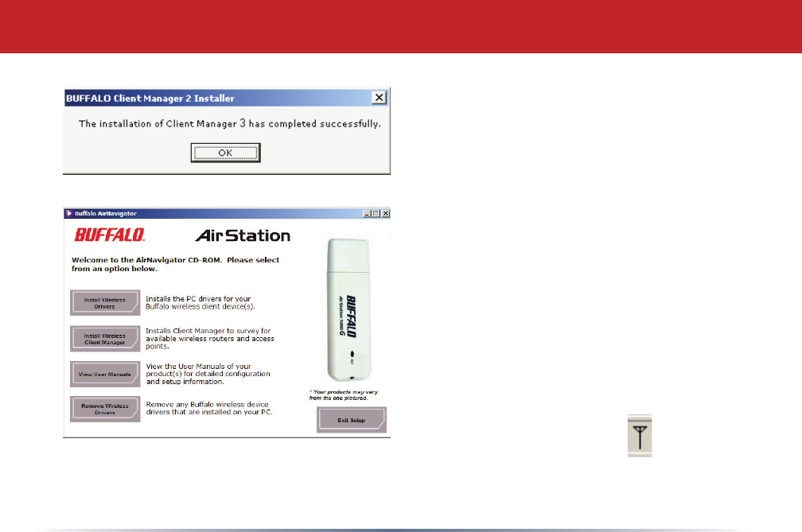Click the 'Buffalo AirNavigator' window title
The width and height of the screenshot is (802, 532).
(x=105, y=214)
